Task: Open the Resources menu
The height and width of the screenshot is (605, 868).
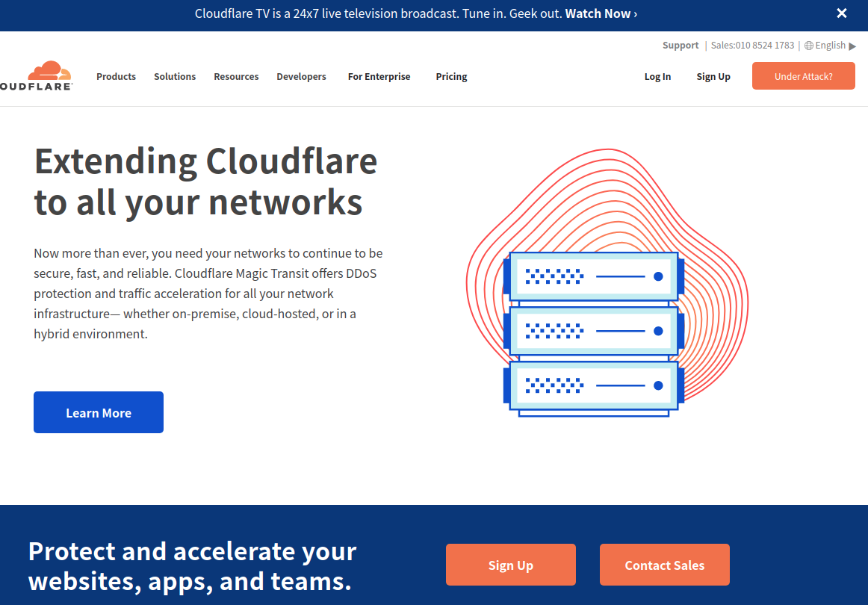Action: tap(236, 76)
